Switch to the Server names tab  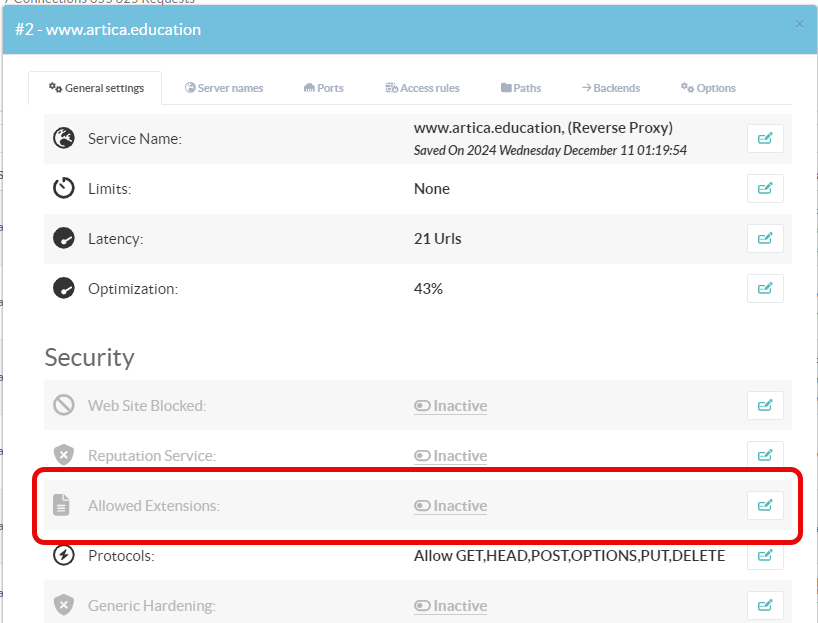224,88
